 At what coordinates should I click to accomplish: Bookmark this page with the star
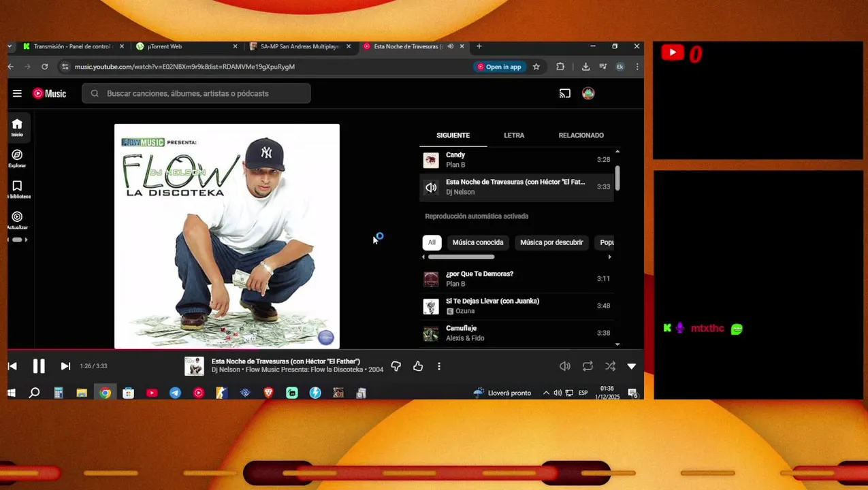536,67
